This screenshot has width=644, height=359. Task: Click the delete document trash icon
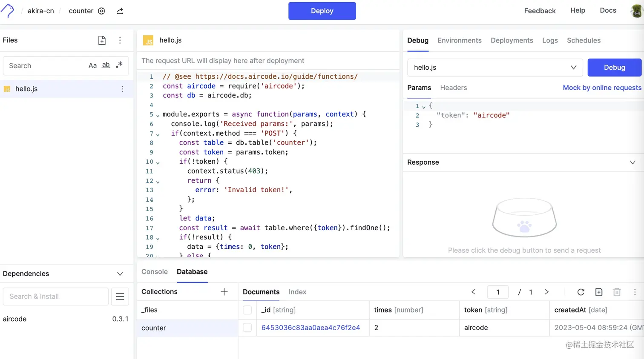point(617,292)
